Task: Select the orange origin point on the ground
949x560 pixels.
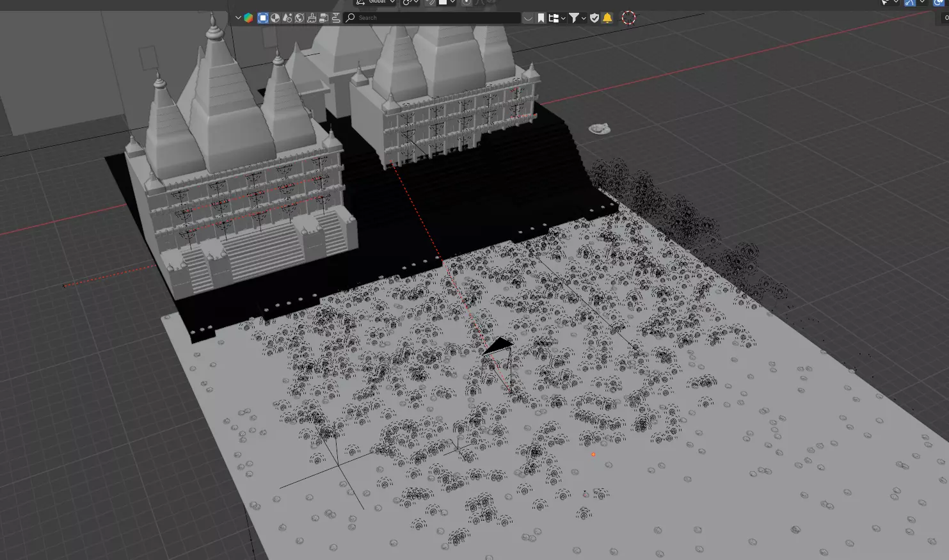Action: [x=593, y=454]
